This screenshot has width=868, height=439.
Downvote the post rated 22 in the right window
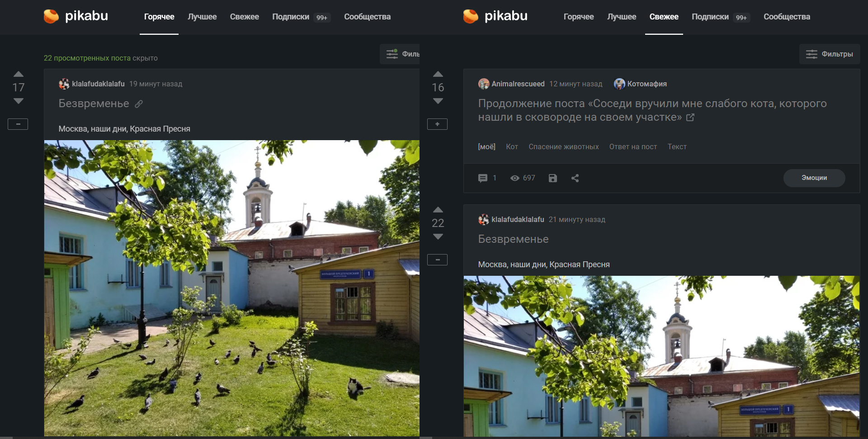[x=438, y=236]
